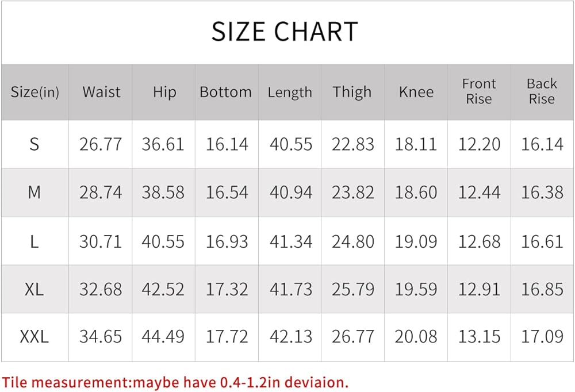
Task: Click the XL length value 41.73
Action: click(290, 289)
